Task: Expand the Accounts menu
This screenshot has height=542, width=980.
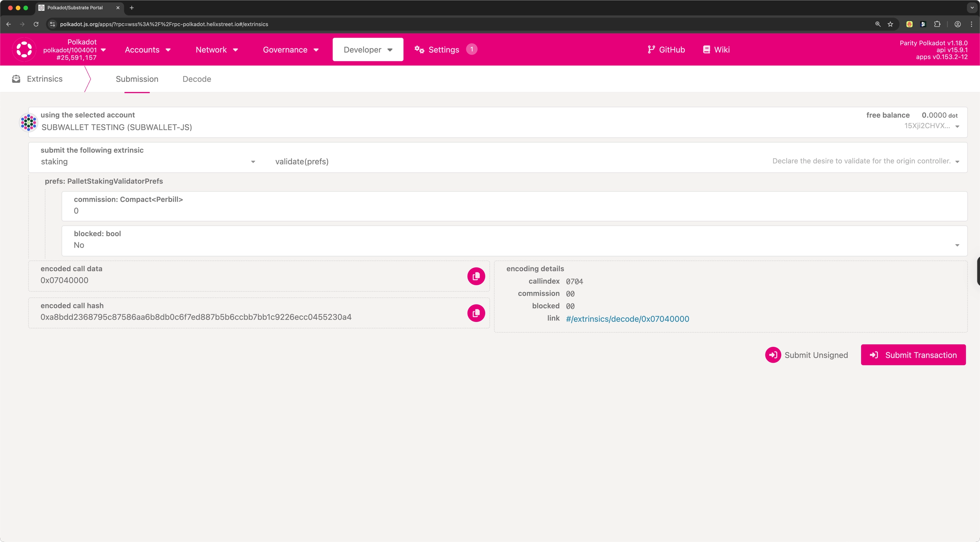Action: tap(147, 50)
